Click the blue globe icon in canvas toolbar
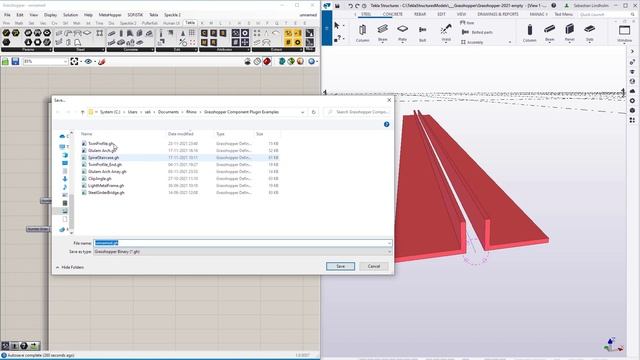The height and width of the screenshot is (360, 640). click(x=312, y=61)
